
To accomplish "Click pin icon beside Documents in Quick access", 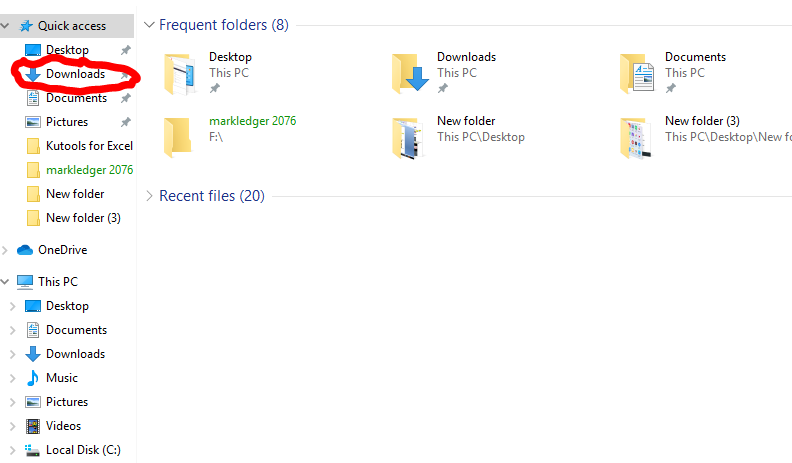I will 125,98.
